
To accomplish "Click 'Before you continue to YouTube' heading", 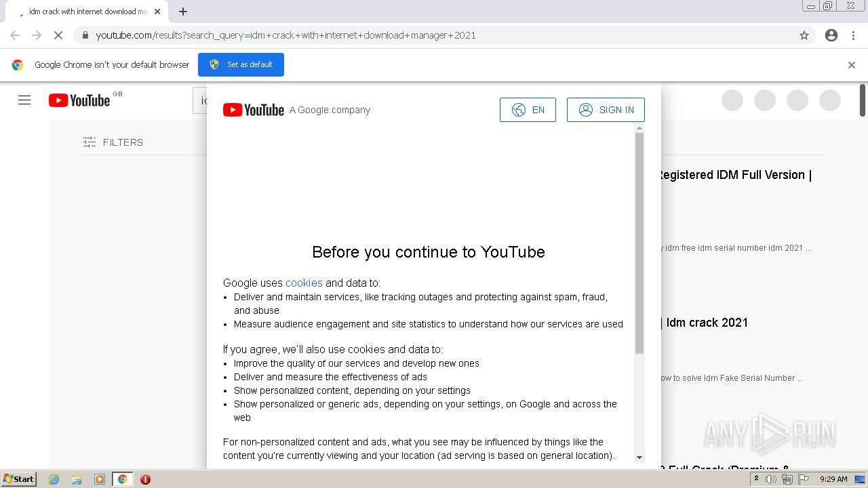I will pos(429,252).
